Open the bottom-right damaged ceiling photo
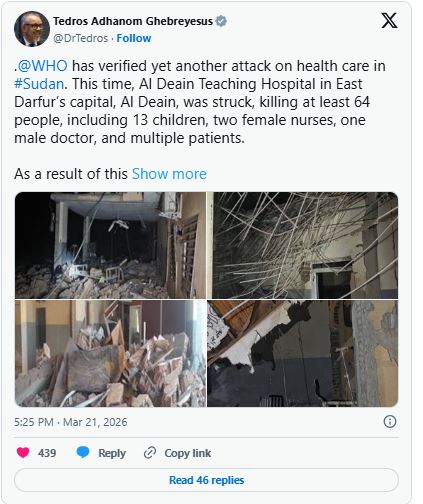The width and height of the screenshot is (423, 504). [x=303, y=353]
